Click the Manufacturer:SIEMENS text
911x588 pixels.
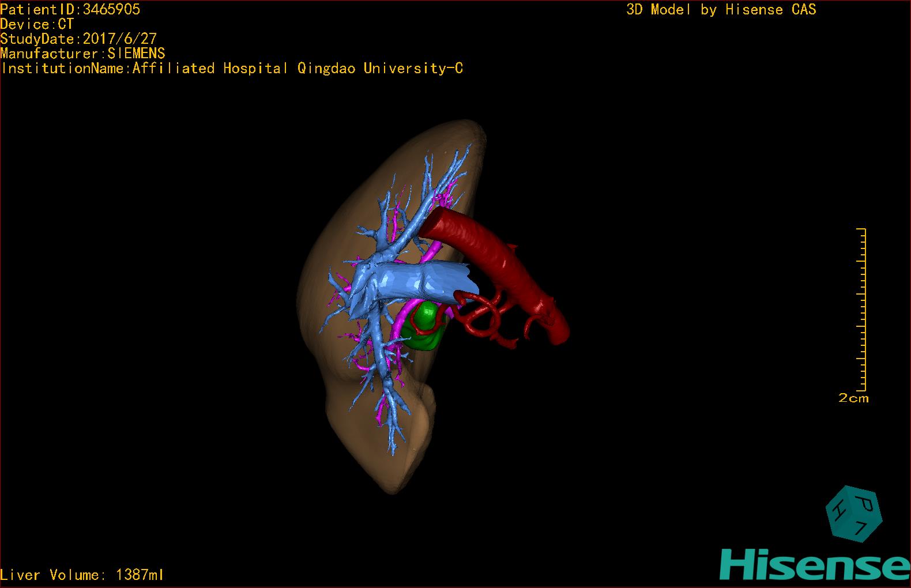click(x=82, y=54)
